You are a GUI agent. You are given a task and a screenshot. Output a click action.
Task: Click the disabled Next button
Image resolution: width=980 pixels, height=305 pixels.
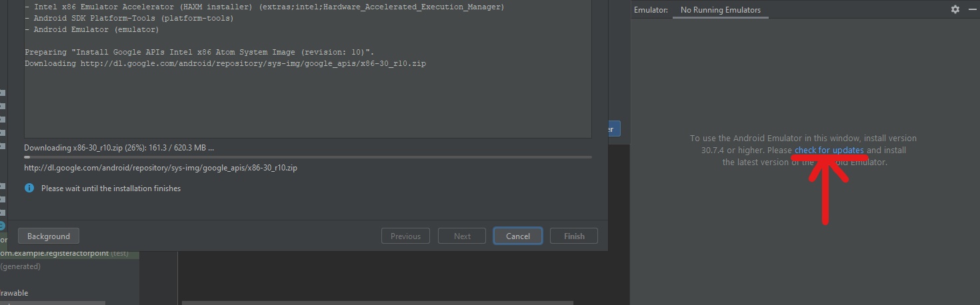[x=462, y=236]
